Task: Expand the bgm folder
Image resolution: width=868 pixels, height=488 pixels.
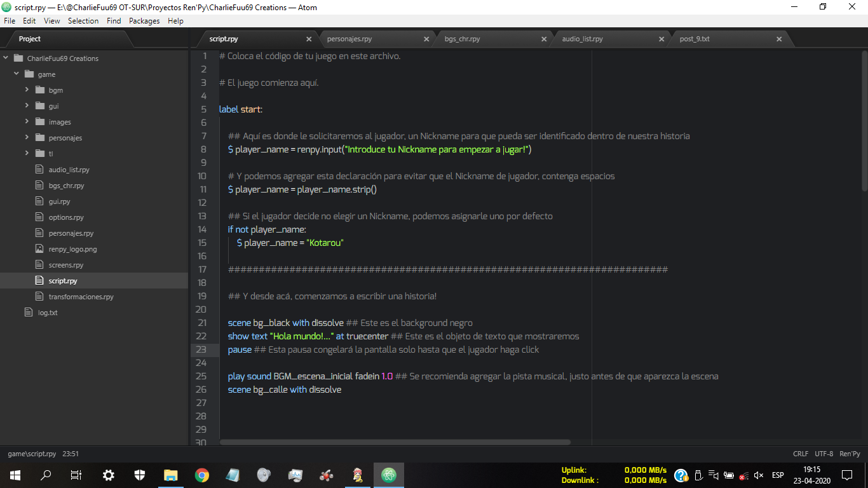Action: tap(27, 90)
